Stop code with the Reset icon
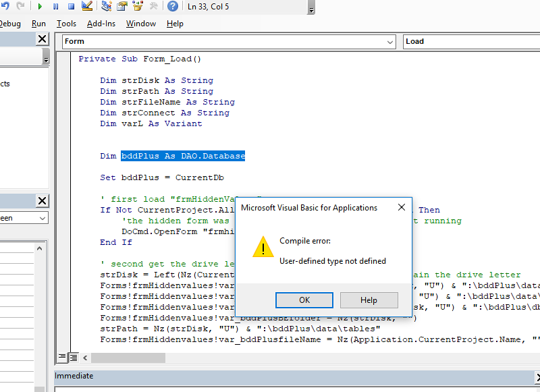540x392 pixels. [70, 6]
